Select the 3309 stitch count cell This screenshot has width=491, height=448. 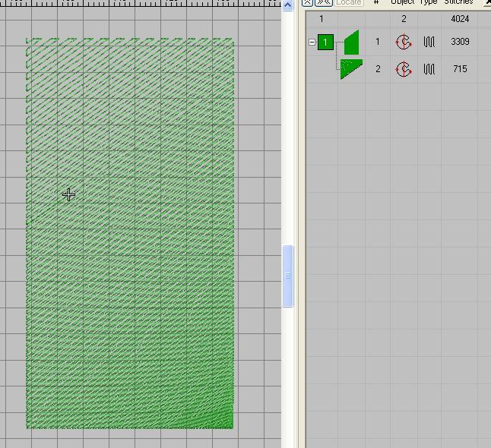460,42
